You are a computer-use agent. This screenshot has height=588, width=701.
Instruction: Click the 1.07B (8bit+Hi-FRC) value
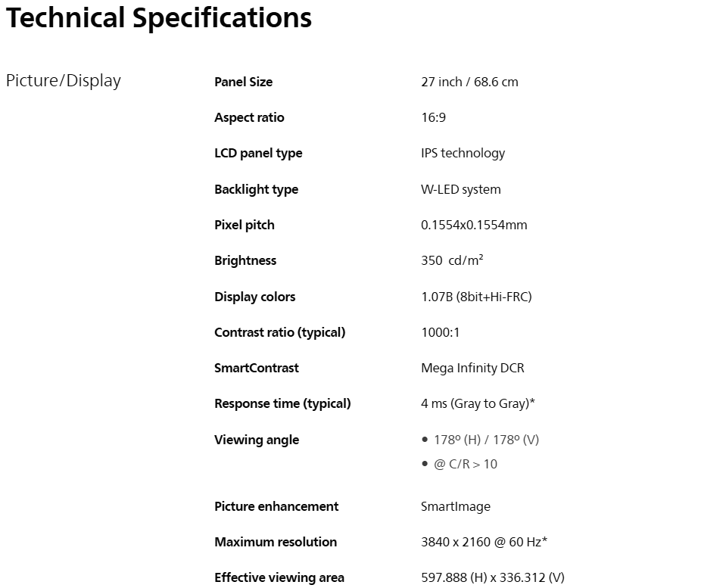[476, 297]
